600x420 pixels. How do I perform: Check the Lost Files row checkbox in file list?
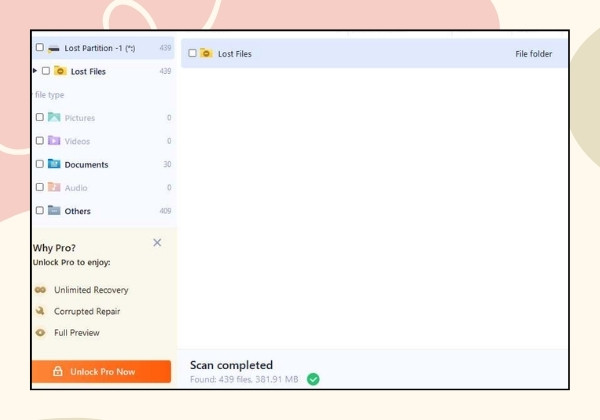[192, 53]
